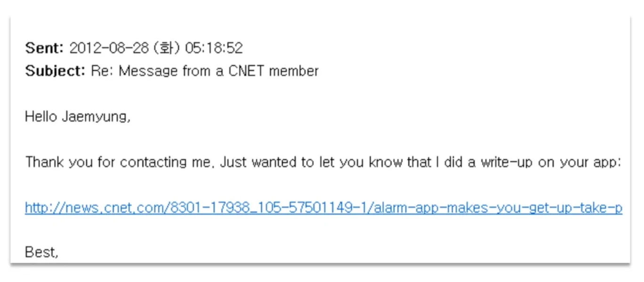This screenshot has width=644, height=282.
Task: Click the "Best," sign-off line
Action: pos(41,252)
